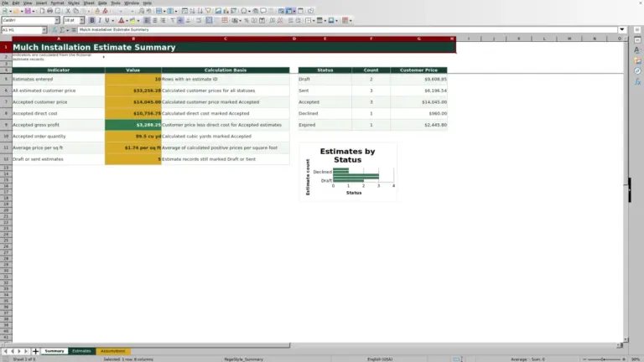Image resolution: width=644 pixels, height=362 pixels.
Task: Toggle Italic formatting
Action: (x=100, y=20)
